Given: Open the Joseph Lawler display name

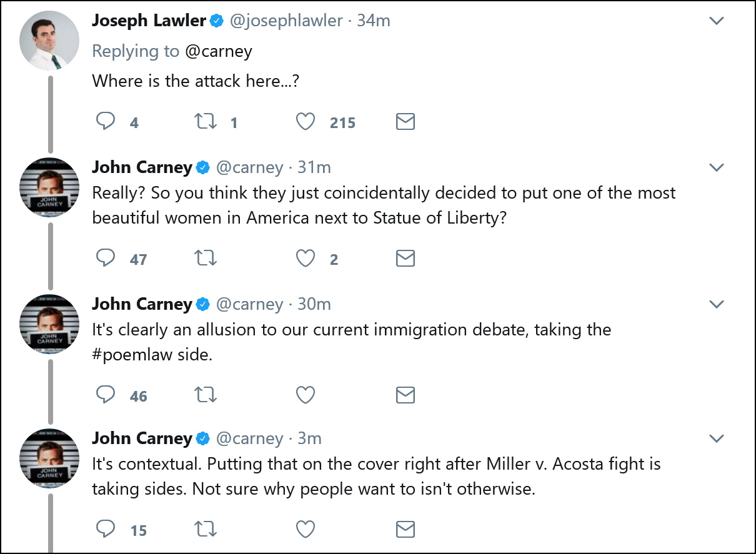Looking at the screenshot, I should tap(149, 21).
